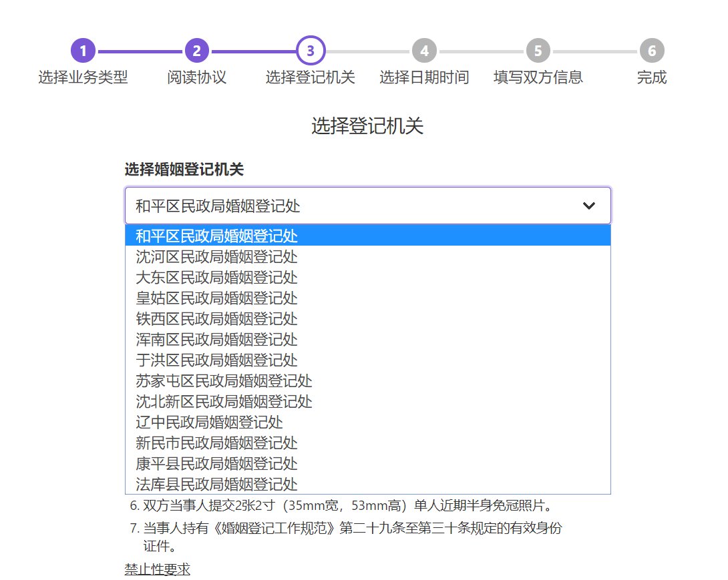Click step 1 circle 选择业务类型

[x=83, y=51]
